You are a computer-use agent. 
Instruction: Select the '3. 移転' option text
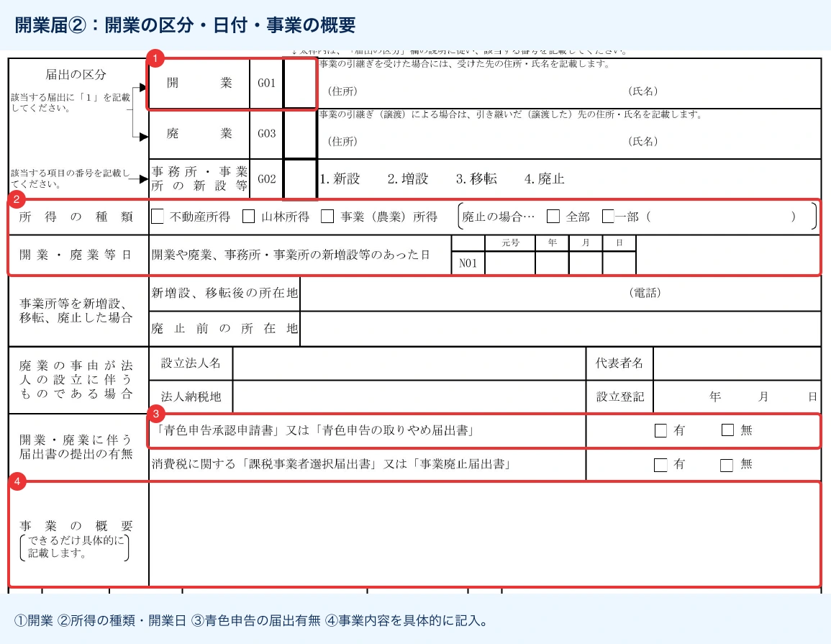tap(476, 179)
